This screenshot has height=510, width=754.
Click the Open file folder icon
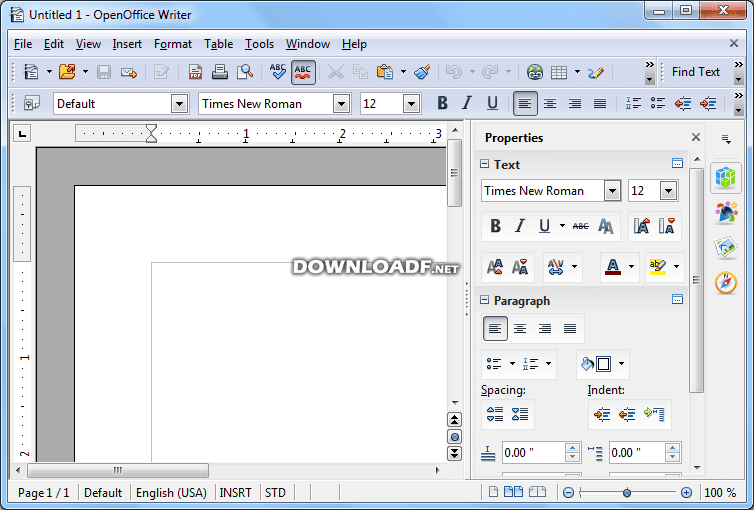click(x=67, y=72)
